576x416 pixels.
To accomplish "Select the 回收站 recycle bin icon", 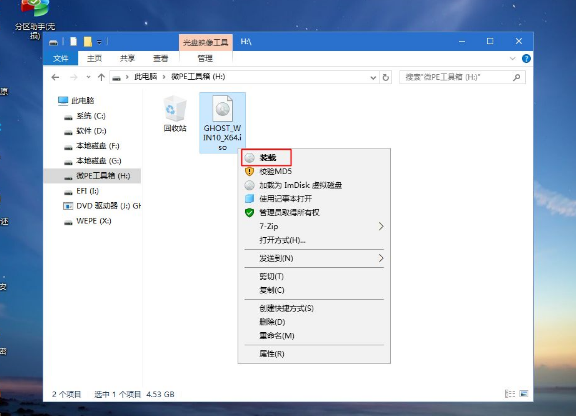I will coord(175,114).
